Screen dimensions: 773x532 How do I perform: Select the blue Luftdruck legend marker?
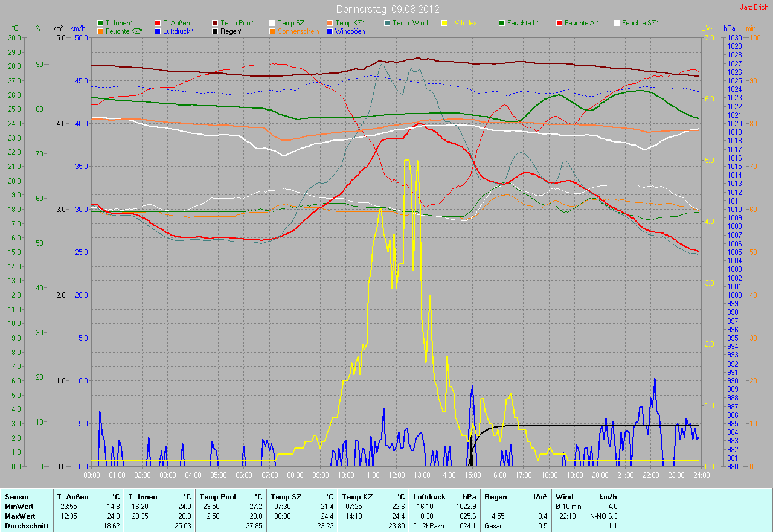(x=158, y=31)
